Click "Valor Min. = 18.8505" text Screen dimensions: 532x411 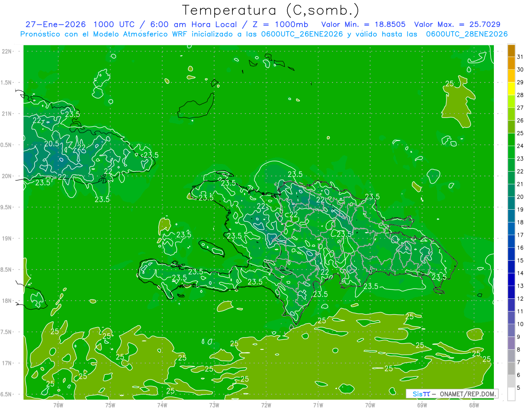[363, 24]
